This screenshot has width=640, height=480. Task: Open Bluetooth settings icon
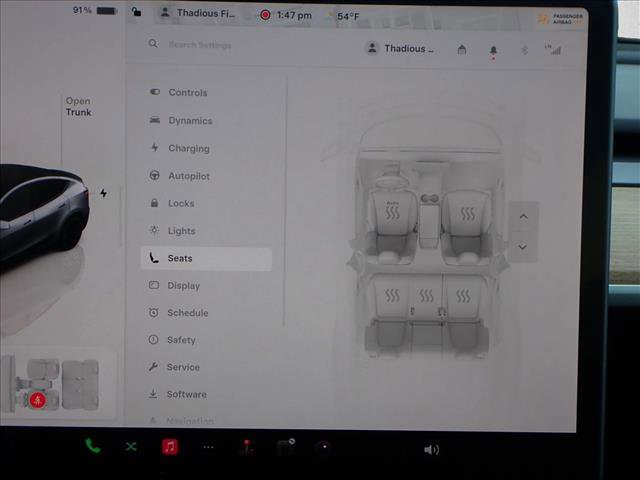coord(525,50)
